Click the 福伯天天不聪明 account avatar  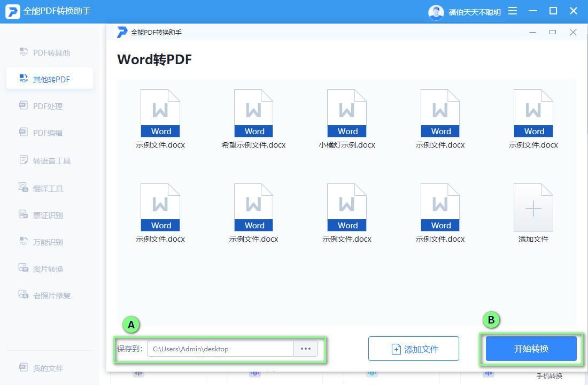436,11
